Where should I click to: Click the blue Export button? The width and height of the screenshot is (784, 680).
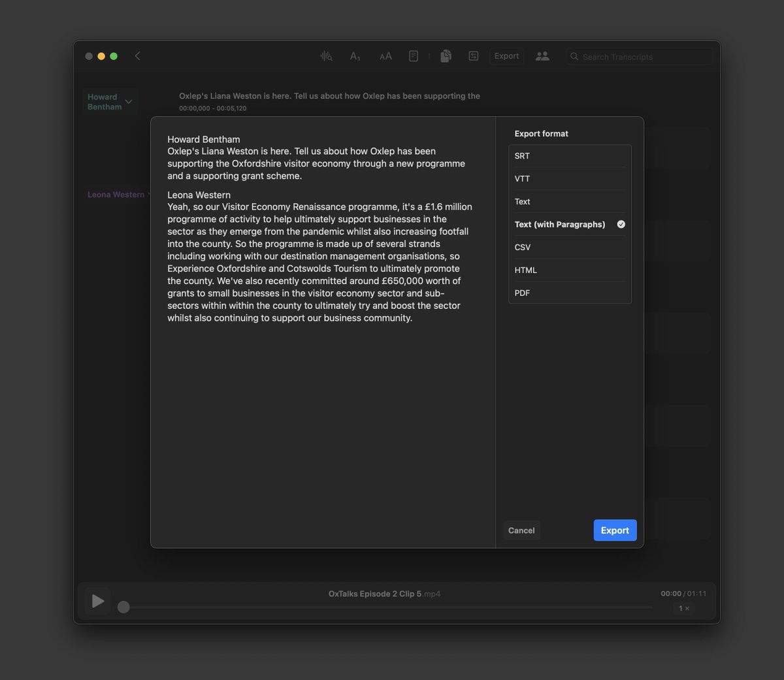(615, 530)
